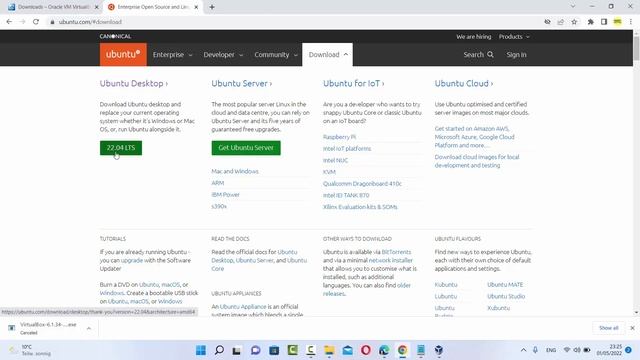
Task: Open the browser extensions puzzle icon
Action: click(x=591, y=22)
